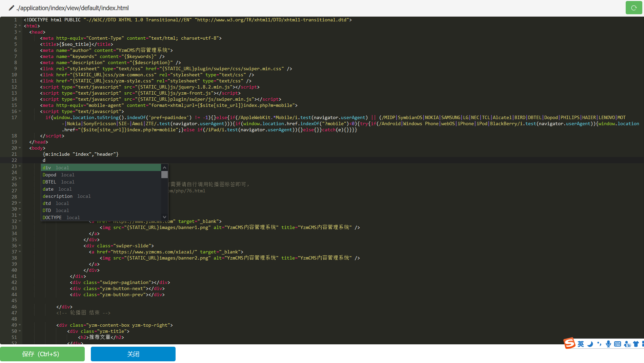
Task: Click the Sogou skin t-shirt icon
Action: point(636,344)
